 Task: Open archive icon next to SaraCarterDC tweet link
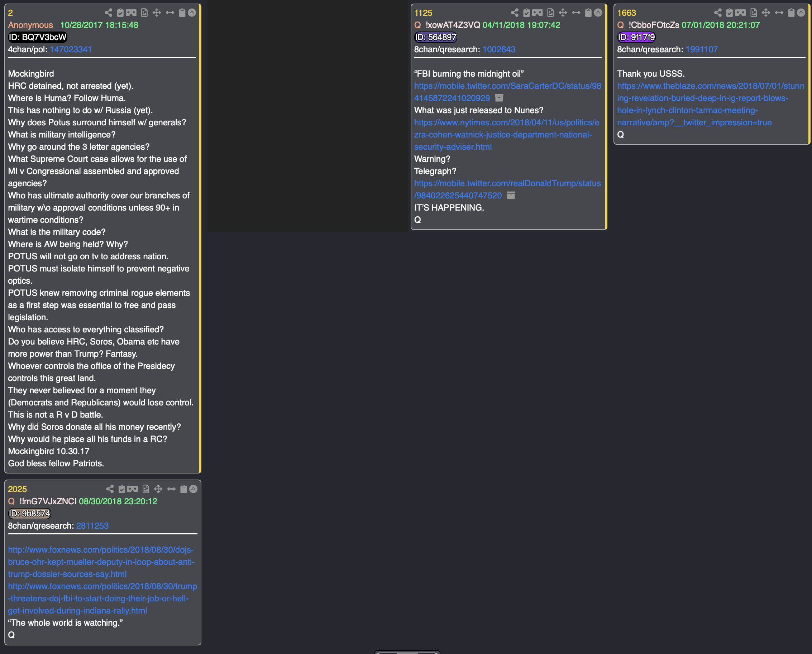499,98
